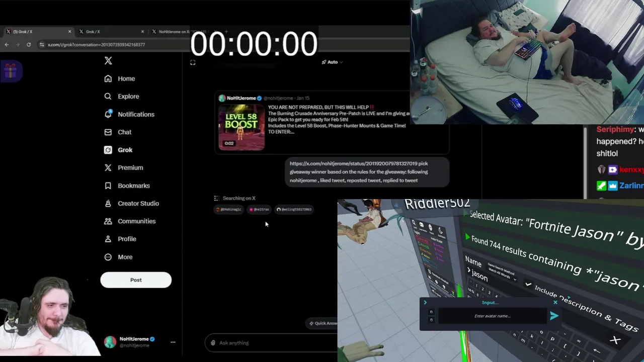Open the @neltrax search chip
This screenshot has width=644, height=362.
pyautogui.click(x=260, y=209)
